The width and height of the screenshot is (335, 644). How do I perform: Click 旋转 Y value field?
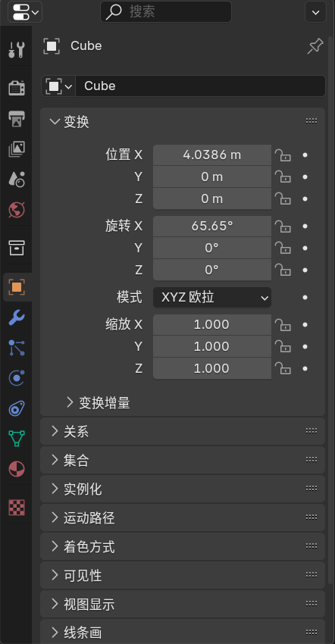pos(212,248)
